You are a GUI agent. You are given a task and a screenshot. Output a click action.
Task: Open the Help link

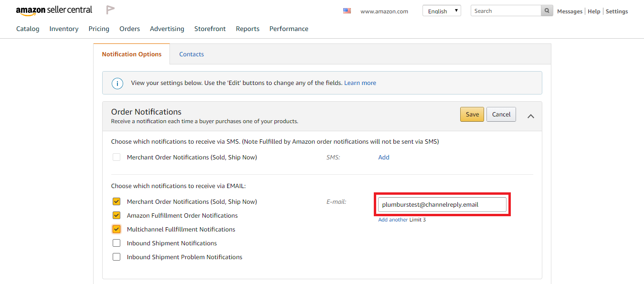click(594, 11)
